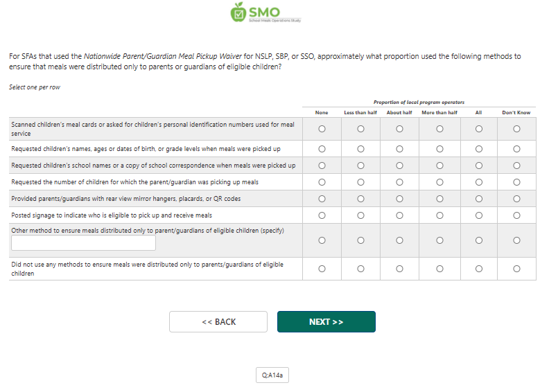The width and height of the screenshot is (549, 392).
Task: Select 'More than half' for scanned meal cards
Action: pos(439,129)
